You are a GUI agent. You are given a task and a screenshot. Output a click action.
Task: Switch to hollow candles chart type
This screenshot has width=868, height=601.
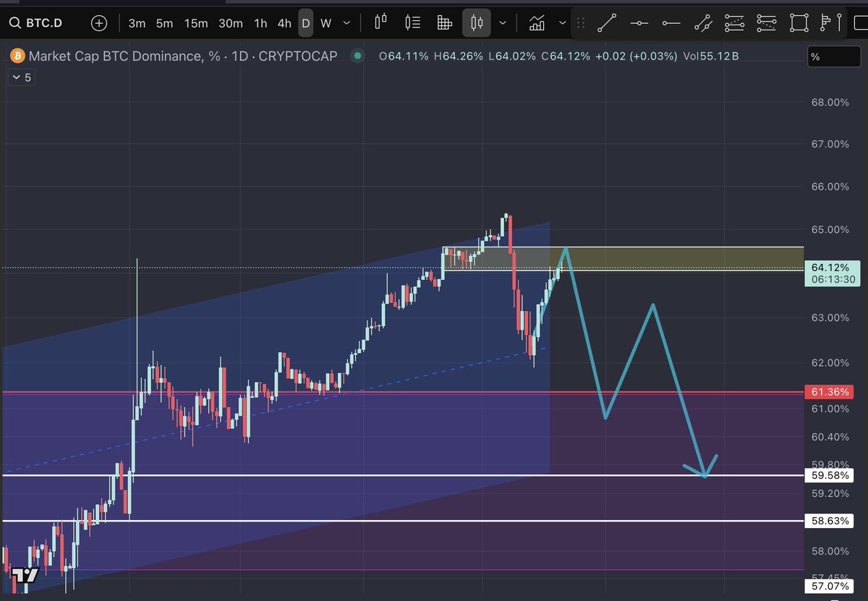(x=381, y=22)
